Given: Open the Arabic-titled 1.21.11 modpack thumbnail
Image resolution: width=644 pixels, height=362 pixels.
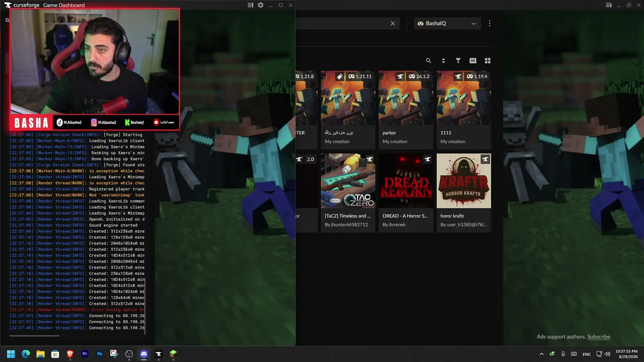Looking at the screenshot, I should [x=348, y=98].
